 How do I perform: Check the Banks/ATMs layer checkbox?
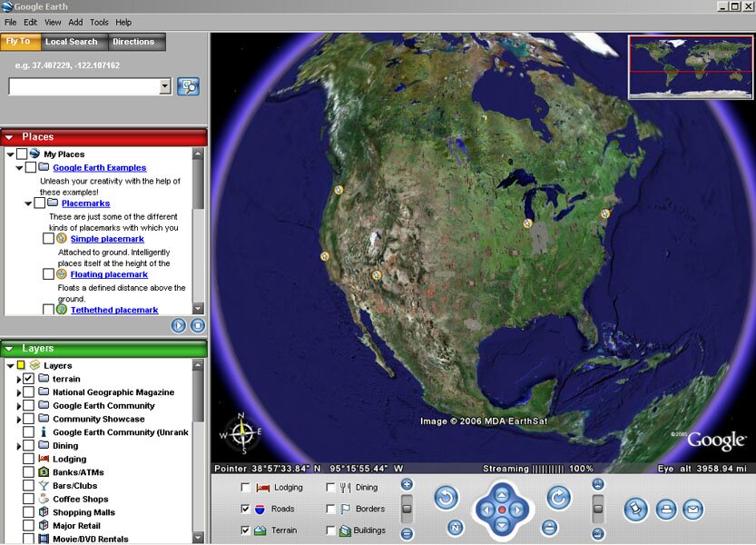coord(28,472)
